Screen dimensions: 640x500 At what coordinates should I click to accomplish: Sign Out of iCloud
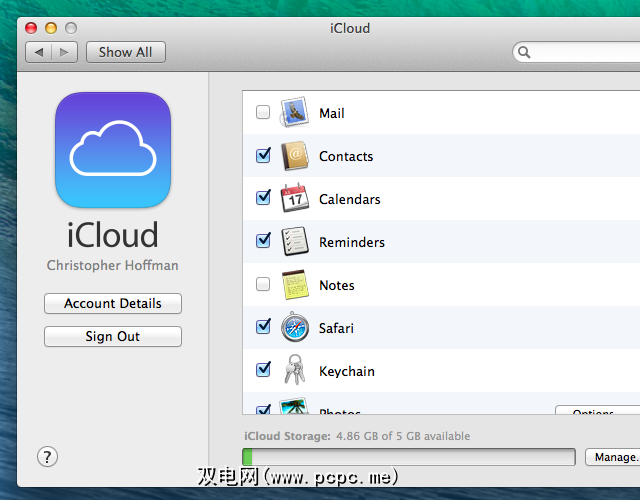pos(113,336)
